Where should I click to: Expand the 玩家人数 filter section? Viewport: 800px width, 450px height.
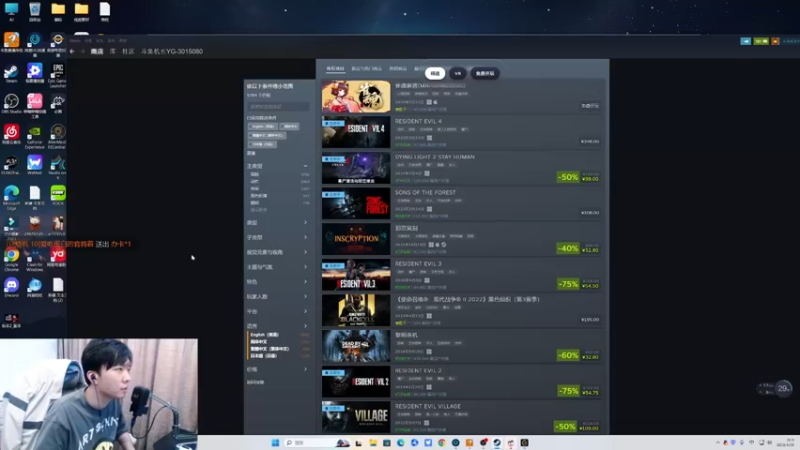click(x=278, y=297)
